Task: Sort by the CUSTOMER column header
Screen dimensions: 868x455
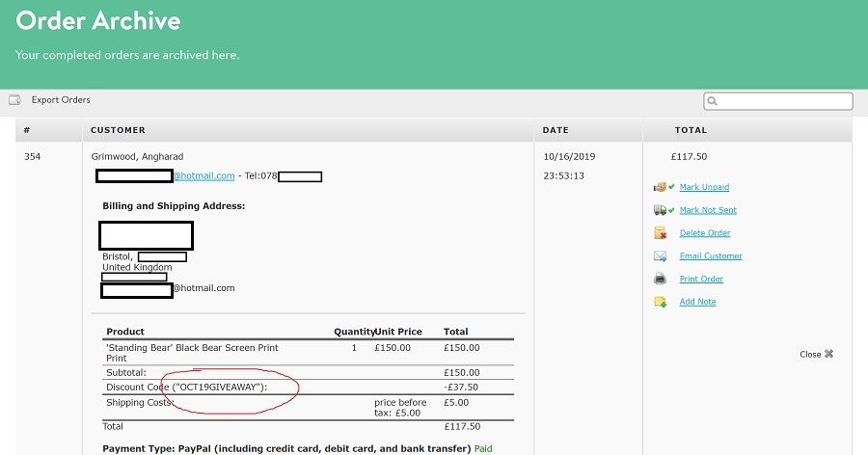Action: point(118,130)
